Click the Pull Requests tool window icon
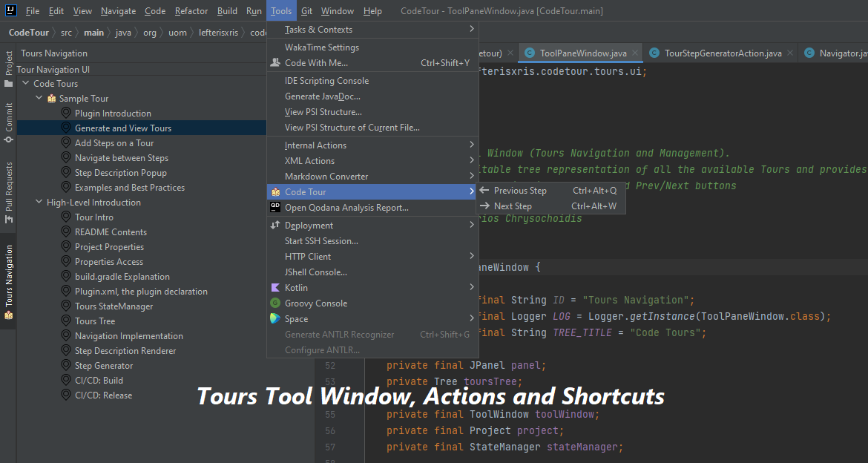 pyautogui.click(x=8, y=220)
